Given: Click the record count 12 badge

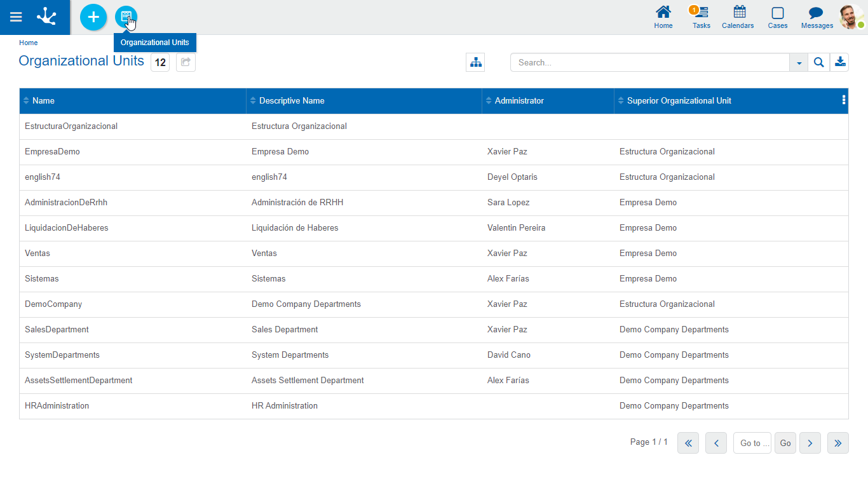Looking at the screenshot, I should tap(160, 62).
